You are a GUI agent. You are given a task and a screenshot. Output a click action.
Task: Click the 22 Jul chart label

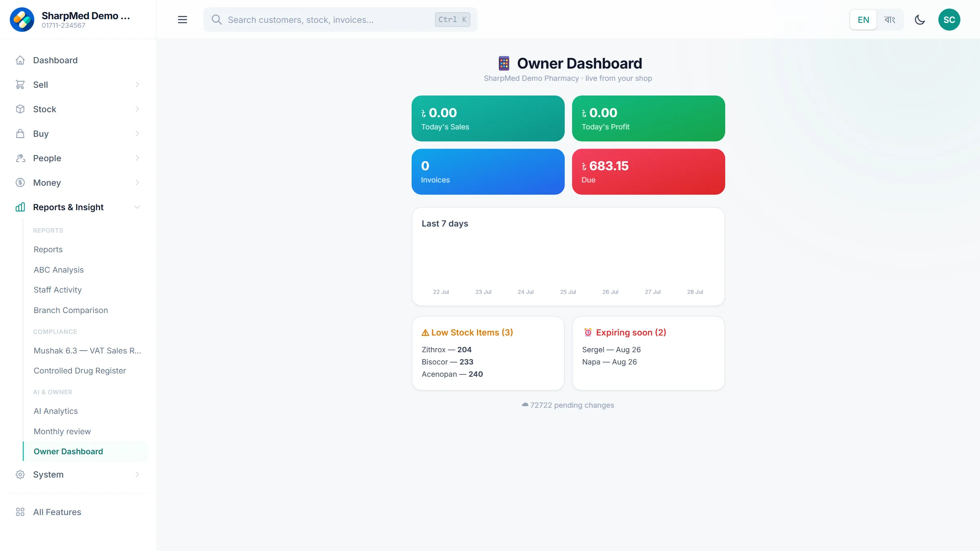click(441, 292)
